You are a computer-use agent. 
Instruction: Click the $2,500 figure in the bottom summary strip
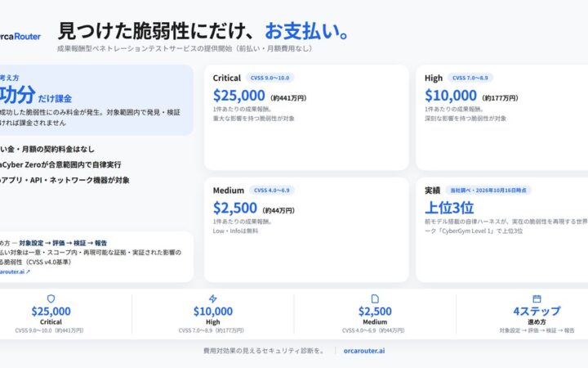click(x=375, y=311)
